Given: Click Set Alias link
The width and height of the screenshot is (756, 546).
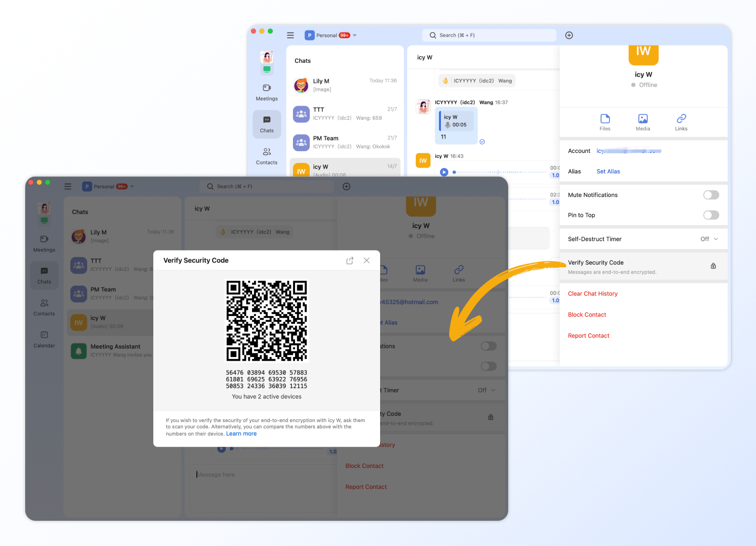Looking at the screenshot, I should (608, 172).
